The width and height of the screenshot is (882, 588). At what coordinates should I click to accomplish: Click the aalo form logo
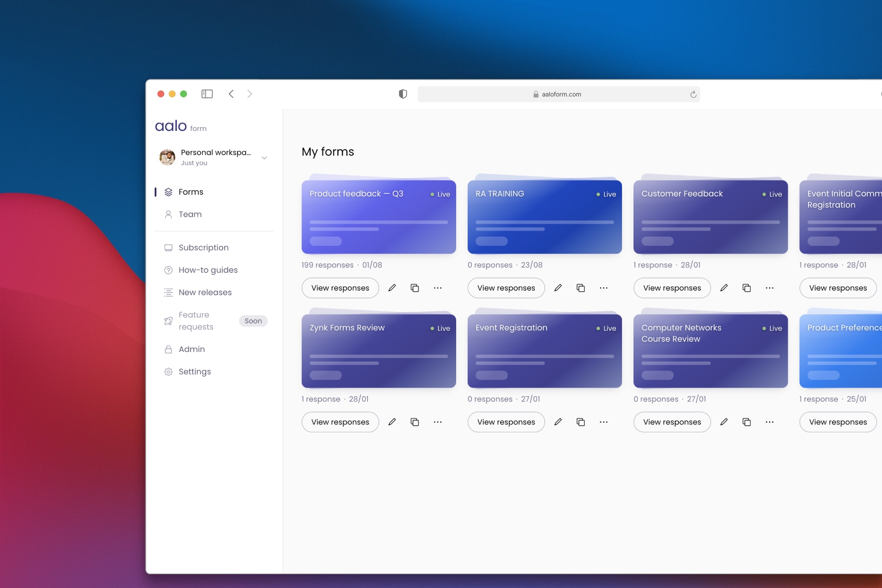(x=181, y=126)
